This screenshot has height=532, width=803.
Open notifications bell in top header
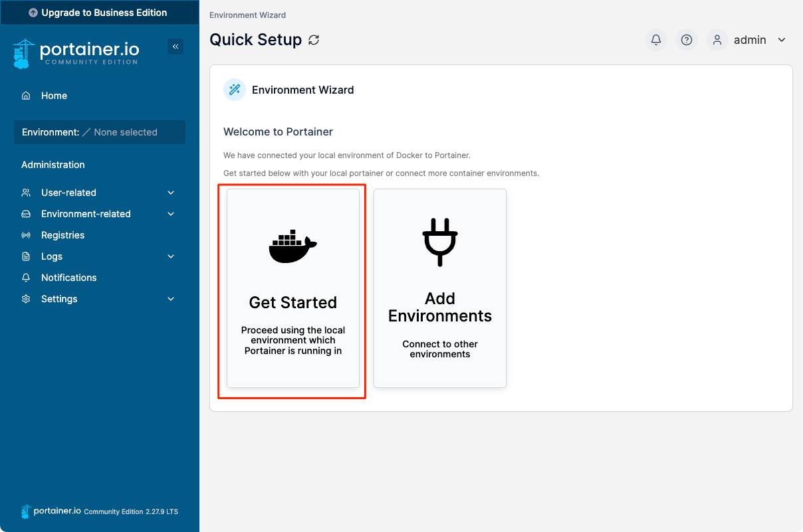coord(656,40)
